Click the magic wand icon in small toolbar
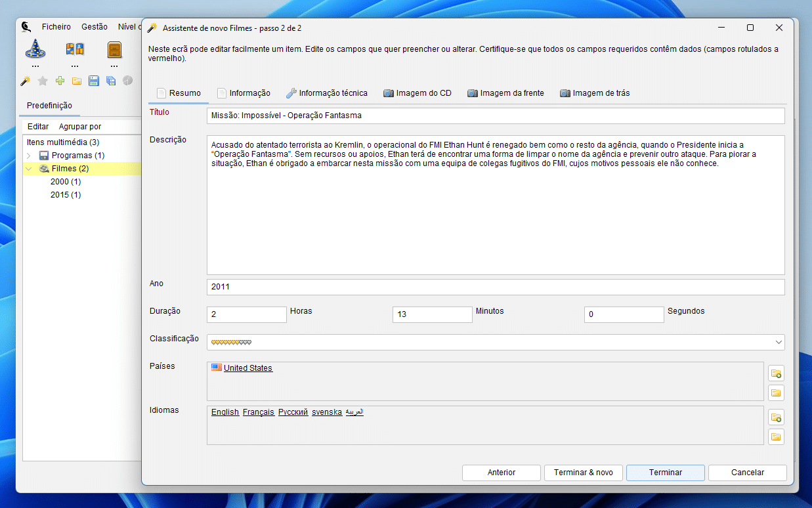The width and height of the screenshot is (812, 508). coord(26,81)
